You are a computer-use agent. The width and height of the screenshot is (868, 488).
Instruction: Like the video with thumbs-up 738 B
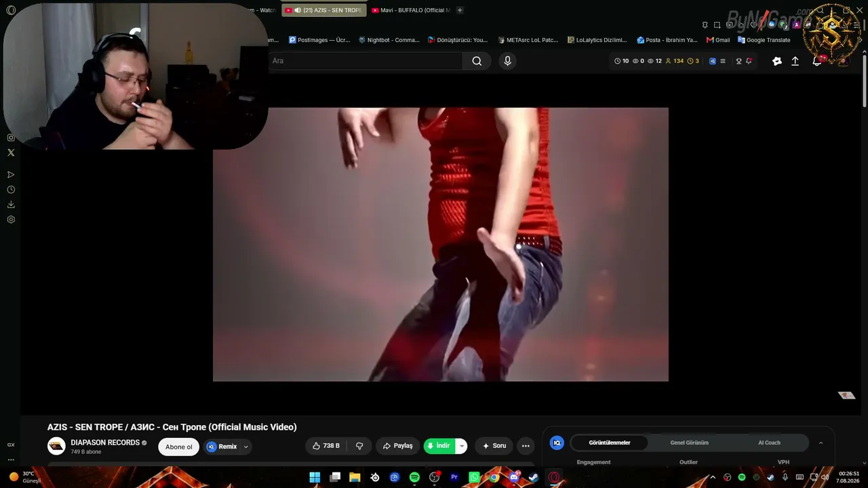click(326, 446)
